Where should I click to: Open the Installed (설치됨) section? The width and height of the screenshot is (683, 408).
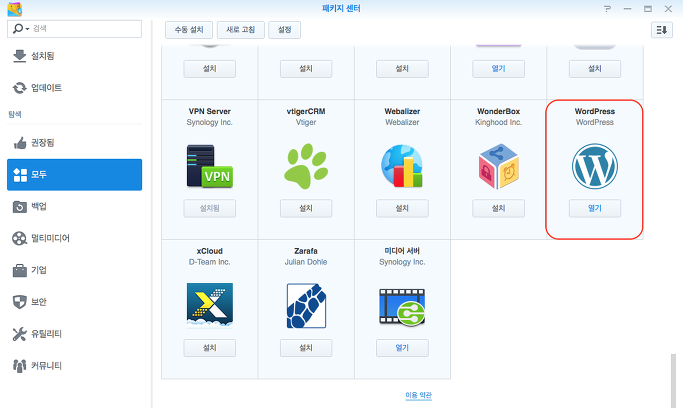[74, 56]
